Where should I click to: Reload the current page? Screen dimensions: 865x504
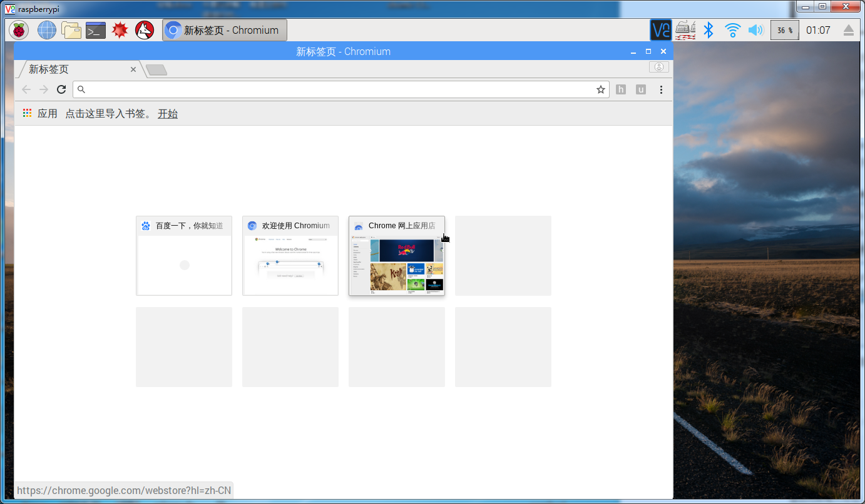(61, 89)
